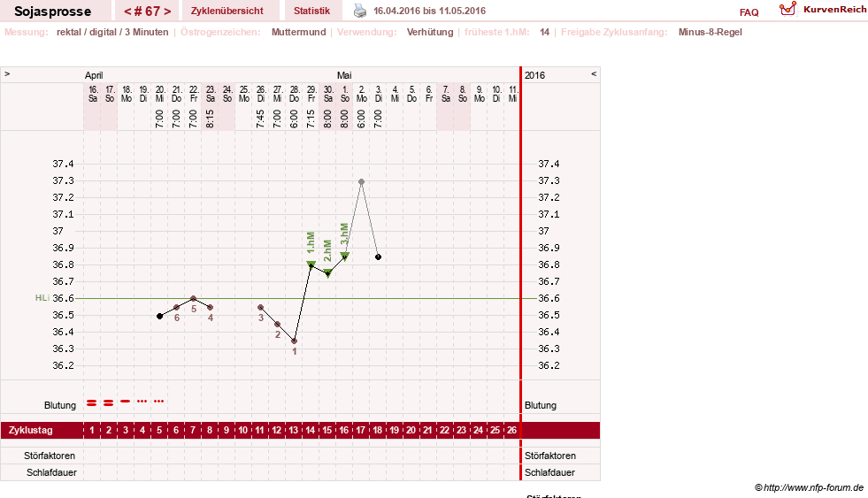
Task: Select the lowest temperature point labeled 1
Action: [295, 341]
